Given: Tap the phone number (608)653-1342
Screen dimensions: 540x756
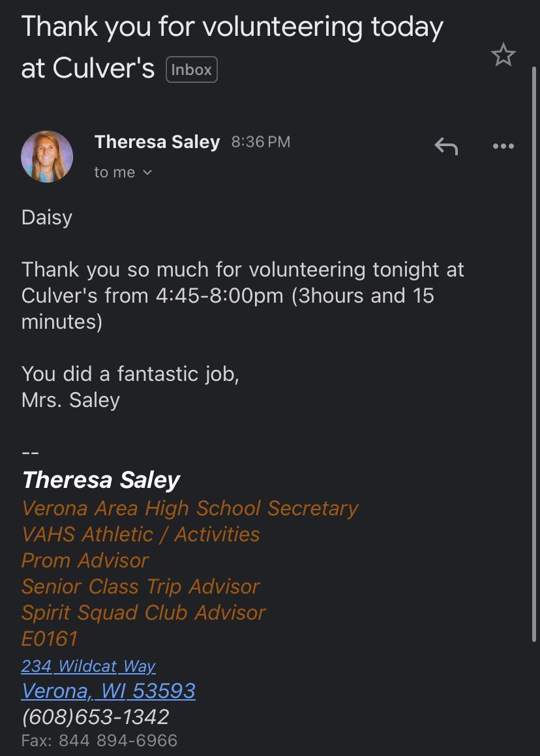Looking at the screenshot, I should coord(95,717).
